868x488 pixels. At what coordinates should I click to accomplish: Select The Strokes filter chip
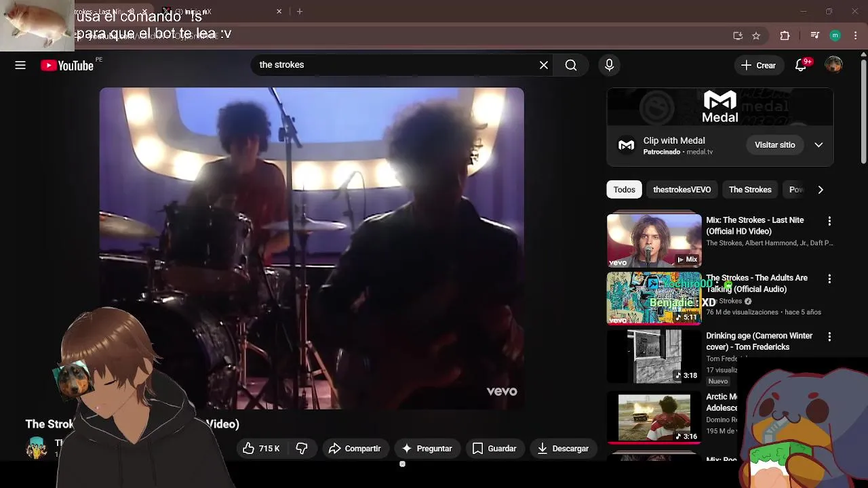(x=750, y=190)
